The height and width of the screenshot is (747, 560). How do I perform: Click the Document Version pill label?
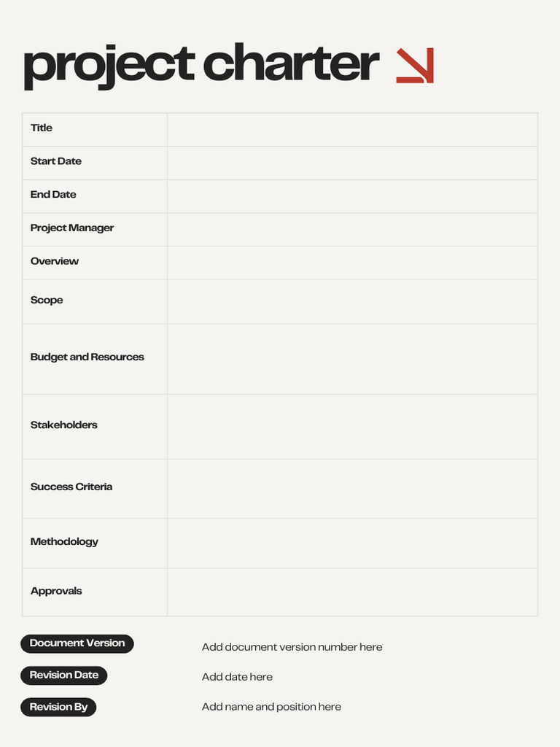click(x=77, y=643)
